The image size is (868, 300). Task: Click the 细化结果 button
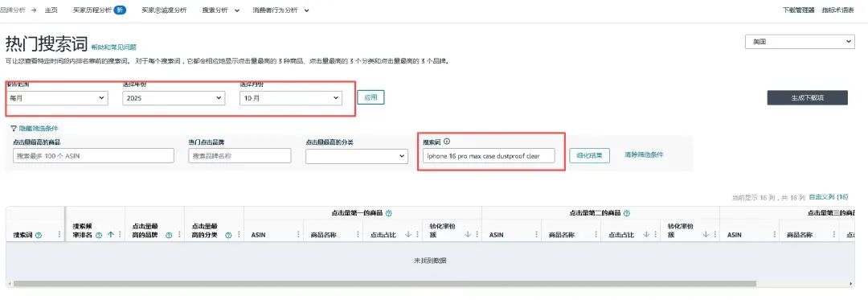click(590, 155)
